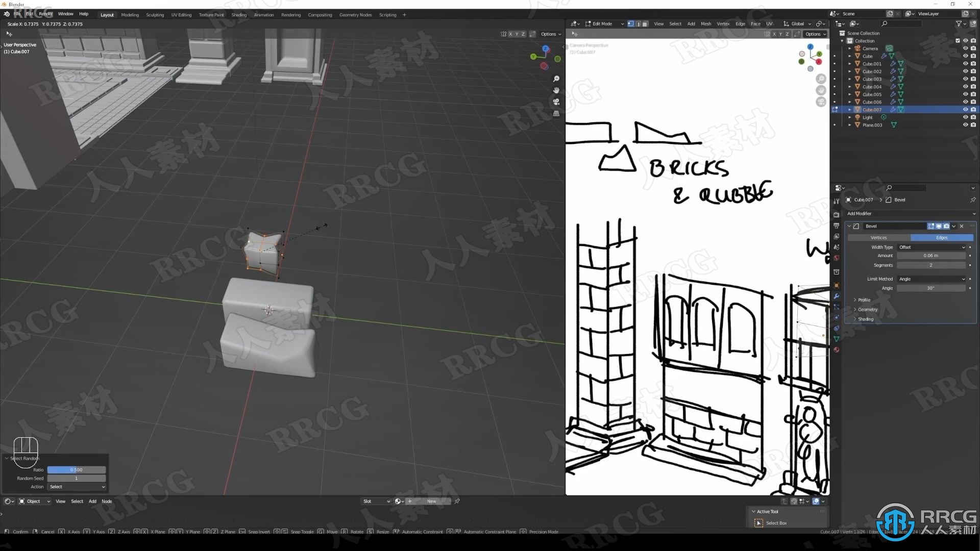Open the Particles properties tab icon
The image size is (980, 551).
836,307
